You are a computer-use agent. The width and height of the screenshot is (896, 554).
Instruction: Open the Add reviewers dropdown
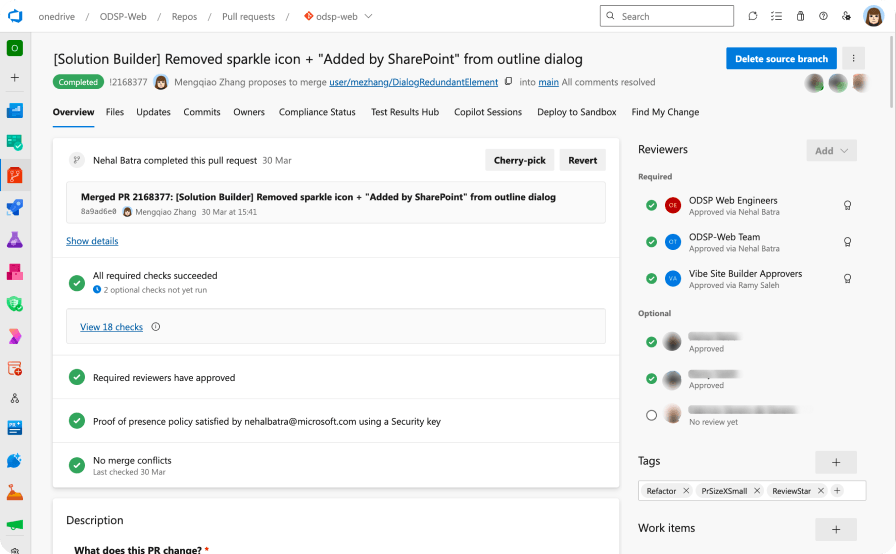point(831,151)
